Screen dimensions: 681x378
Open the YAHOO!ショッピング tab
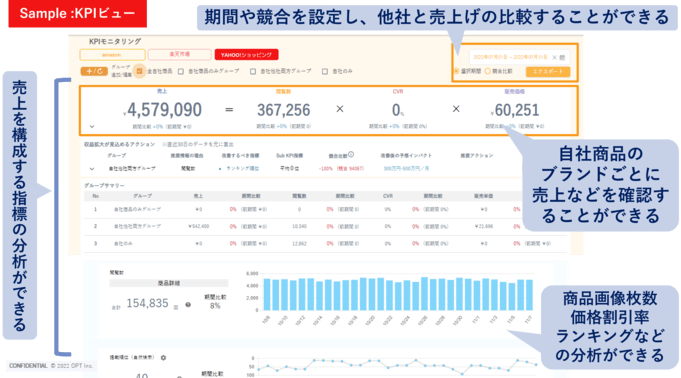coord(246,55)
